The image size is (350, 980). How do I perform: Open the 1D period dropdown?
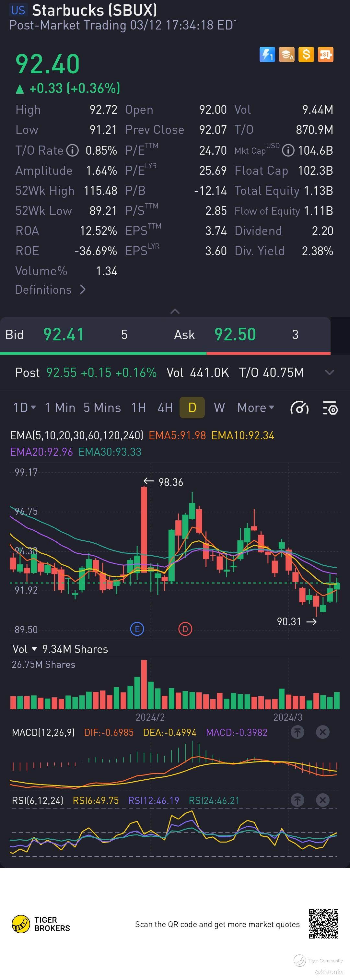coord(25,408)
